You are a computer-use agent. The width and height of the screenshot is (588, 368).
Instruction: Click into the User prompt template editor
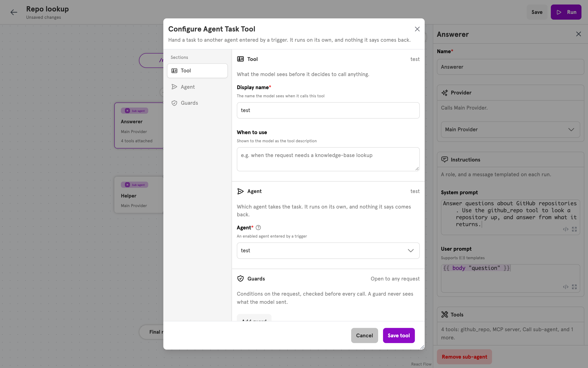510,278
